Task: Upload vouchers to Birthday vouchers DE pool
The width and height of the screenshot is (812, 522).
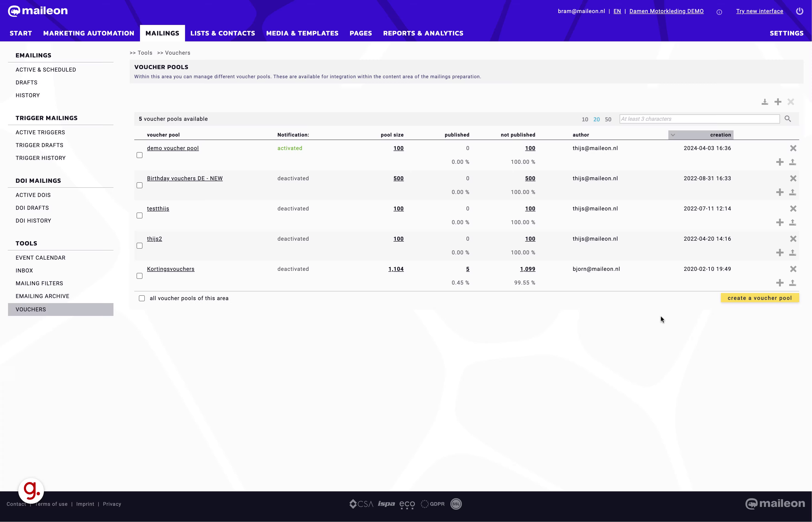Action: pos(792,192)
